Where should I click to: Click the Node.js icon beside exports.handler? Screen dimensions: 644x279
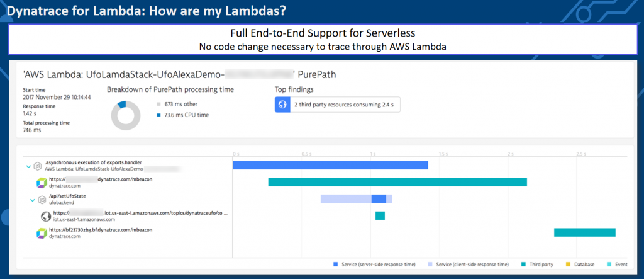[38, 166]
